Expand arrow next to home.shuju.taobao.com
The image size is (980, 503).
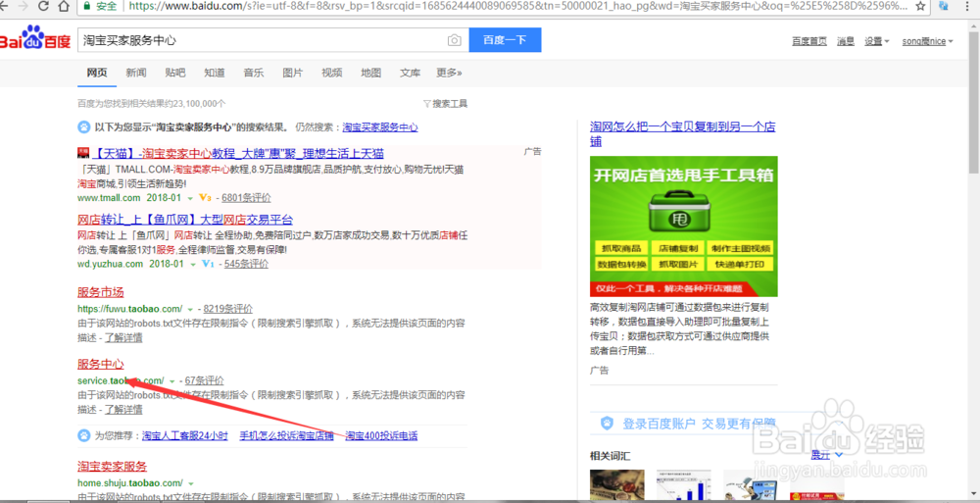click(191, 483)
